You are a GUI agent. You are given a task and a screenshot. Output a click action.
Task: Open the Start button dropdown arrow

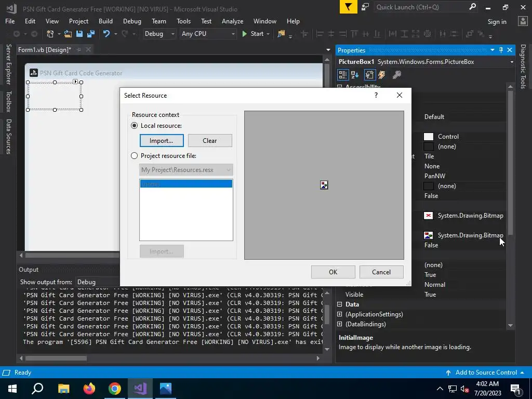tap(268, 34)
